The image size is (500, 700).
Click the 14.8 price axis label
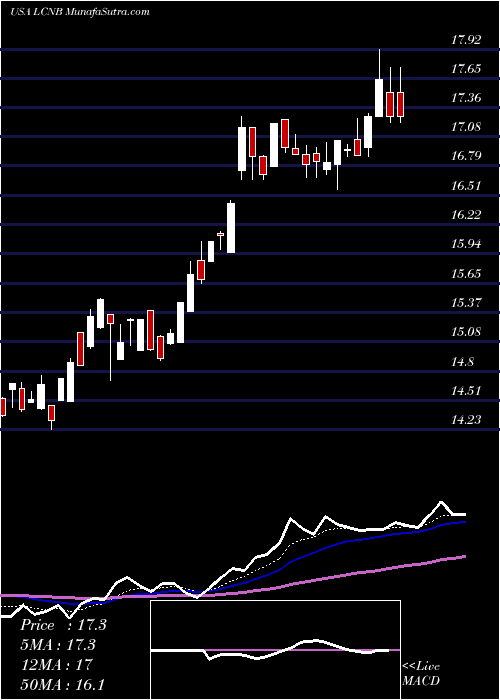[462, 361]
